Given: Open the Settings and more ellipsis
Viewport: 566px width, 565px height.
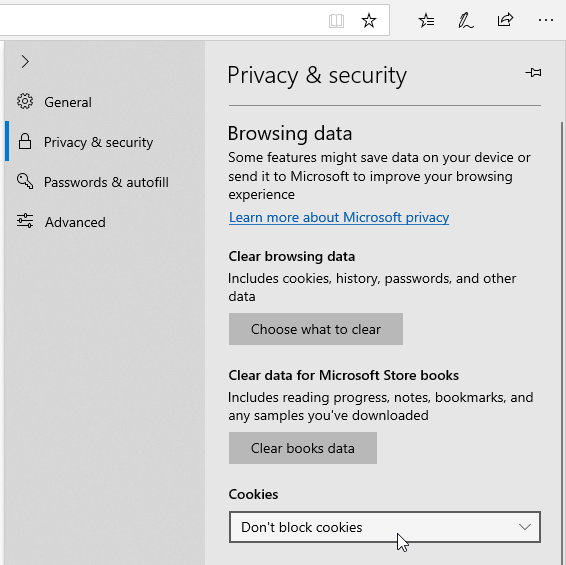Looking at the screenshot, I should (545, 20).
